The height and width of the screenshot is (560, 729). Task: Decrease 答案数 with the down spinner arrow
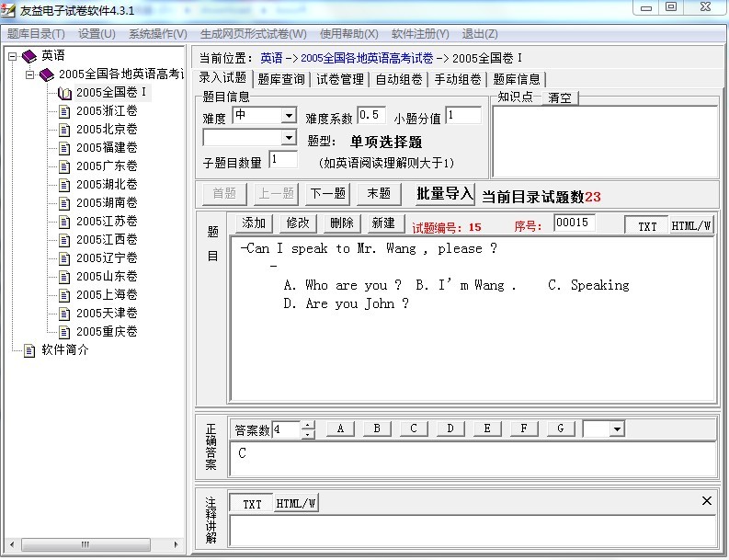[x=308, y=434]
